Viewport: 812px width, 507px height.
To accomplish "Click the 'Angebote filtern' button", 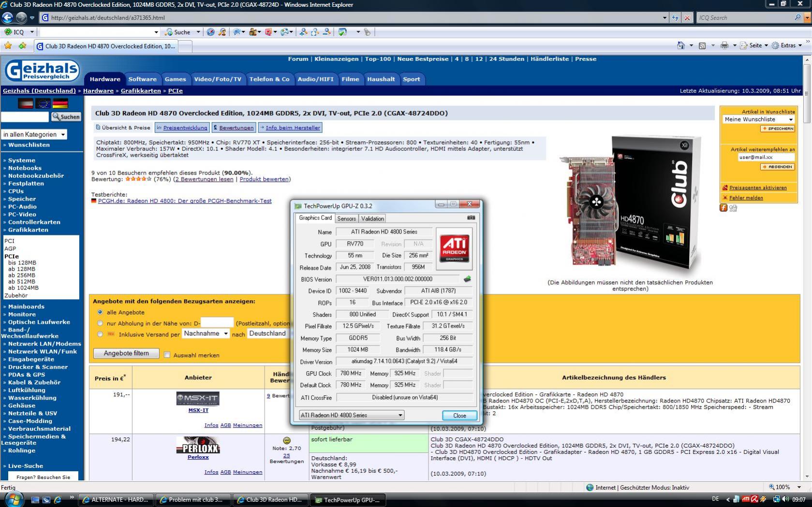I will point(126,353).
